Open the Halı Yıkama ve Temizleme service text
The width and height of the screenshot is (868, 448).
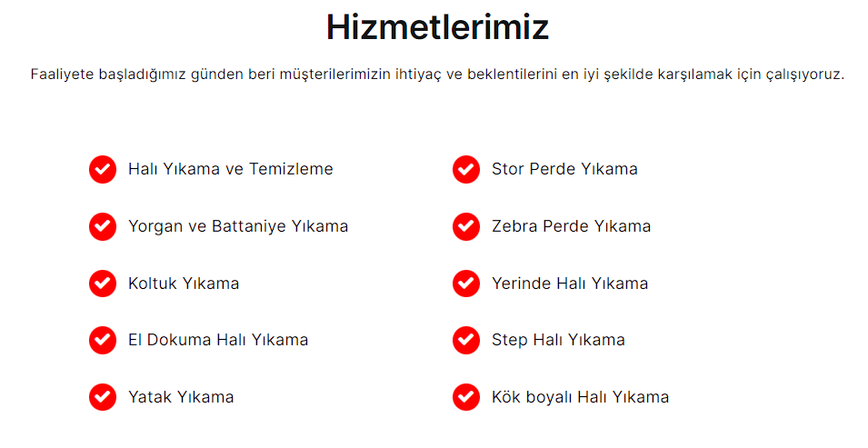click(x=231, y=169)
